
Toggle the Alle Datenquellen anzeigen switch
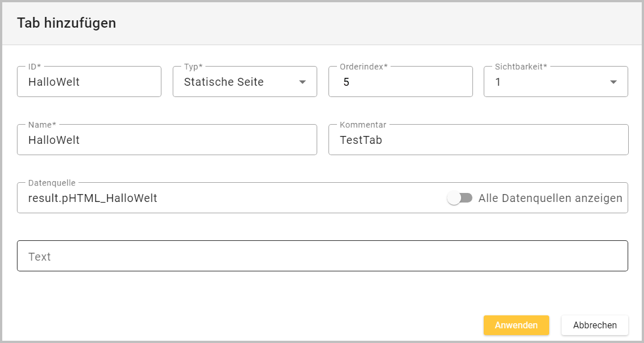click(x=459, y=198)
